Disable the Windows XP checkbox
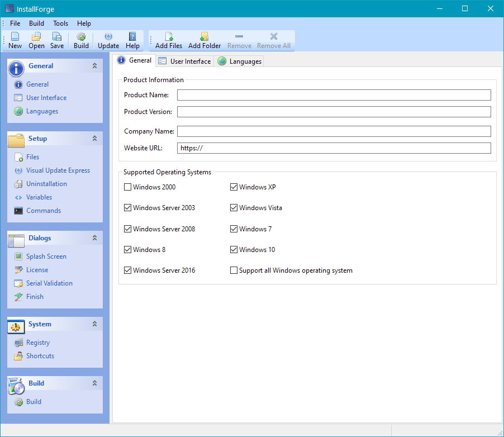 coord(234,187)
